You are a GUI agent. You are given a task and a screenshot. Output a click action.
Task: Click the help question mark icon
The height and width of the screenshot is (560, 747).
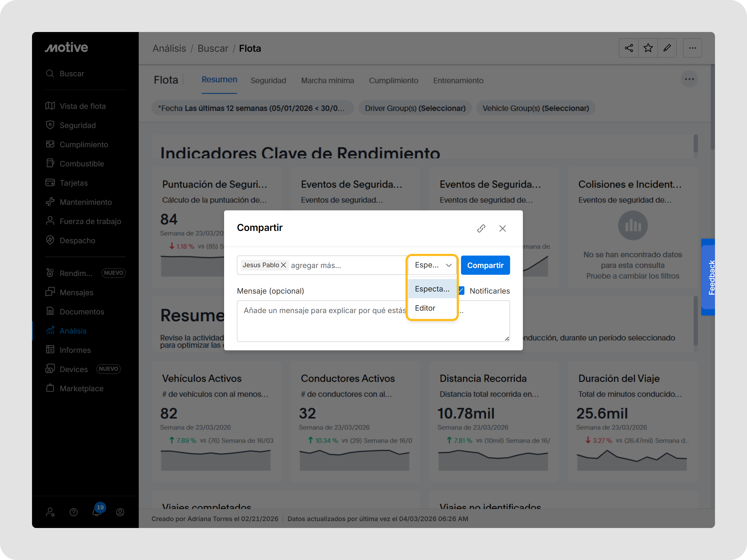pos(74,512)
